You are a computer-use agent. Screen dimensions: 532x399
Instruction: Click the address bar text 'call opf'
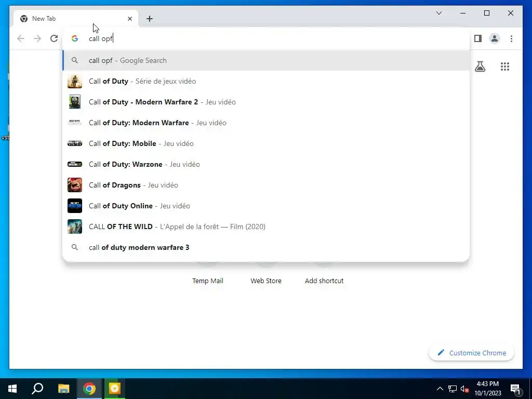pyautogui.click(x=100, y=38)
